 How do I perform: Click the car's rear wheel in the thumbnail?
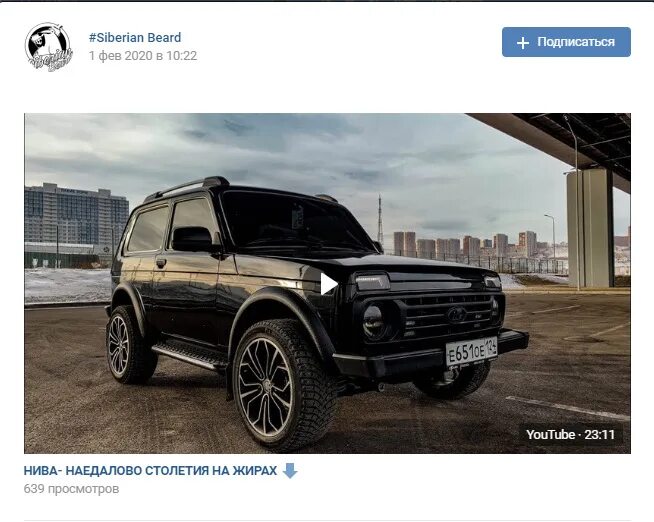[124, 344]
